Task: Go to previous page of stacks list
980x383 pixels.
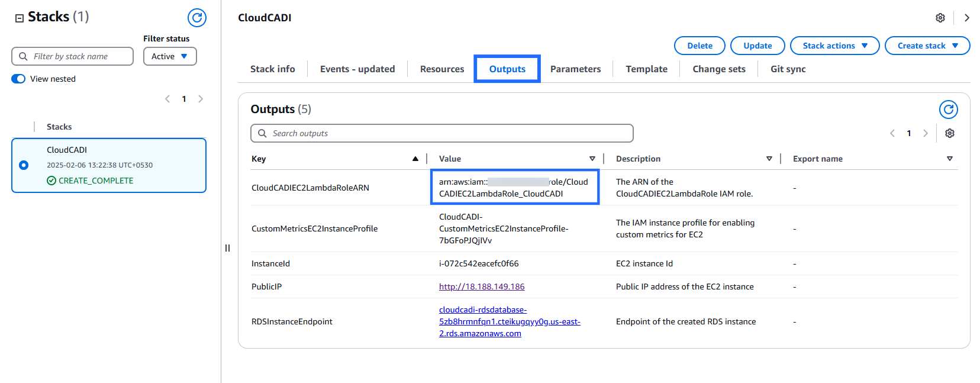Action: (x=167, y=99)
